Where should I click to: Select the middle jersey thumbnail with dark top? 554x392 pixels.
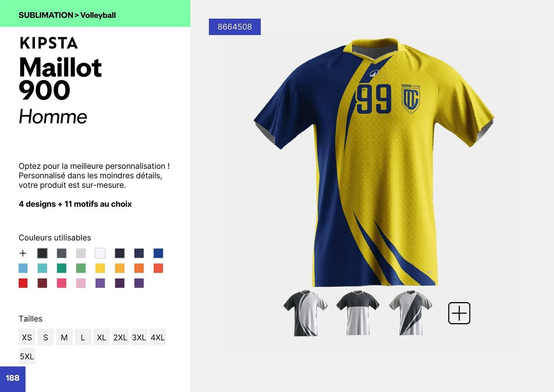click(358, 313)
